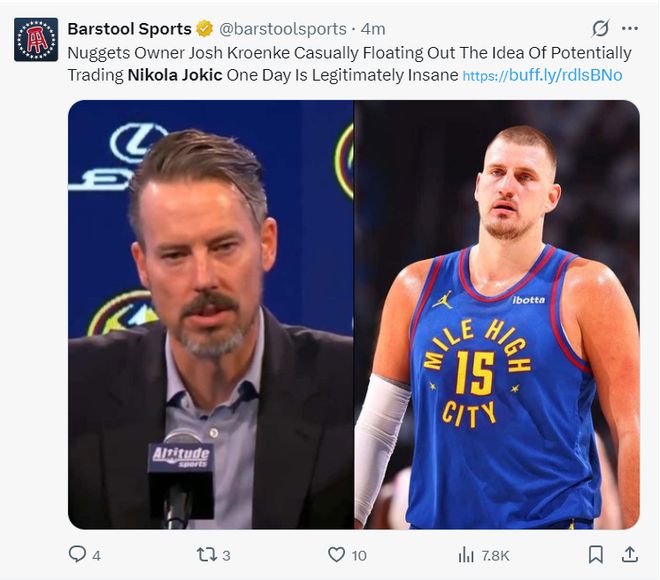Image resolution: width=660 pixels, height=580 pixels.
Task: Click the Grok explain icon
Action: pos(600,28)
